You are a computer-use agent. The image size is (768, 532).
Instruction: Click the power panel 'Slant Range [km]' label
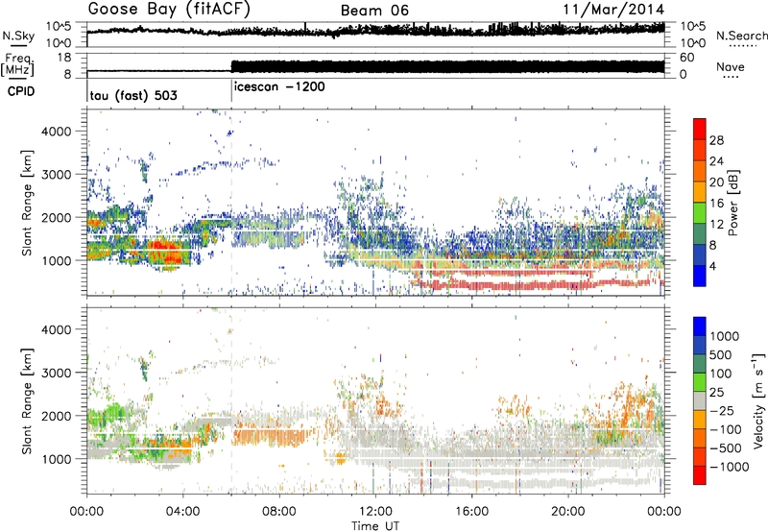click(27, 203)
